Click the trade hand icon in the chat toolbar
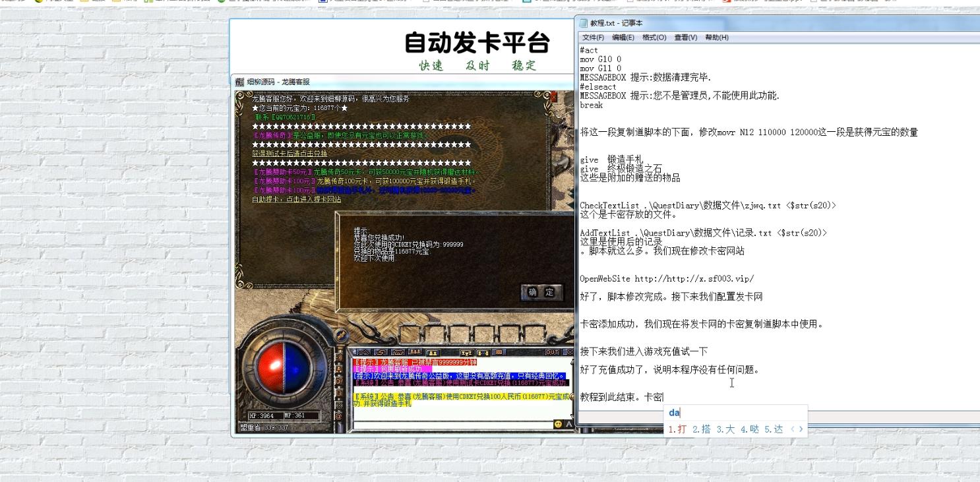 [482, 354]
